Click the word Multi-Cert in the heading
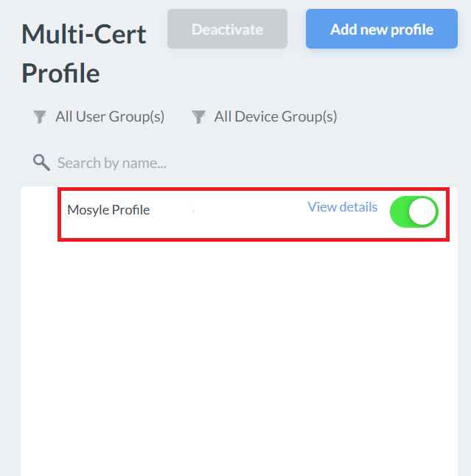The height and width of the screenshot is (476, 471). [84, 34]
